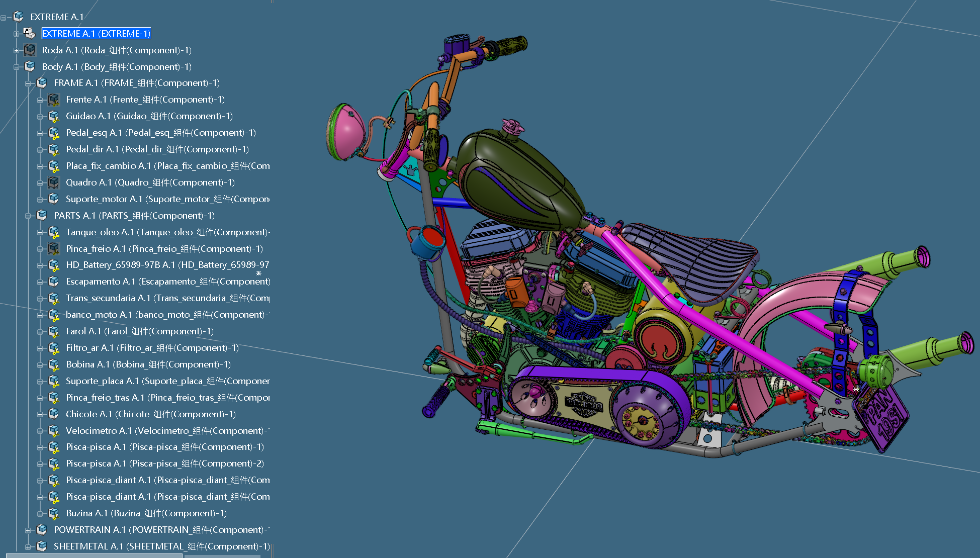This screenshot has width=980, height=558.
Task: Click the HD_Battery_65989-97B A.1 icon
Action: (x=54, y=265)
